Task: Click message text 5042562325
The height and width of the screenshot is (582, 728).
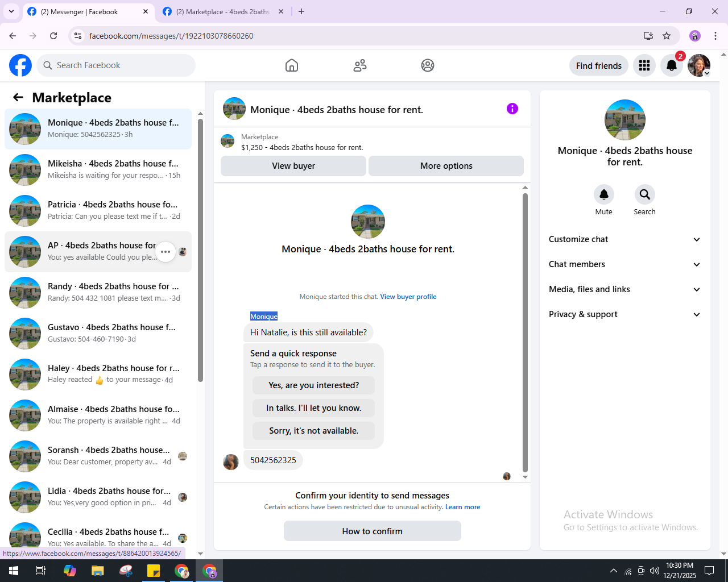Action: [273, 460]
